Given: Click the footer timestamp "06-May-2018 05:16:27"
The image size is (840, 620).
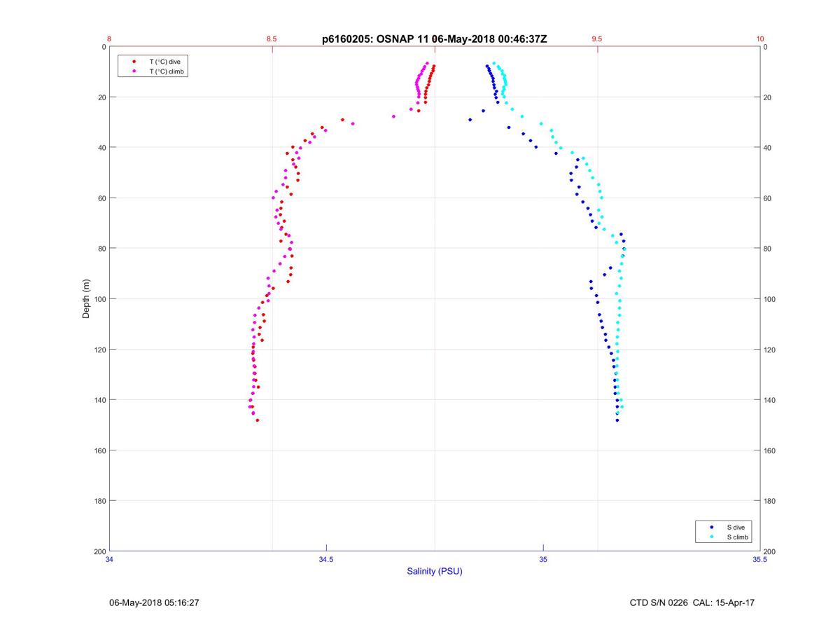Looking at the screenshot, I should click(154, 602).
